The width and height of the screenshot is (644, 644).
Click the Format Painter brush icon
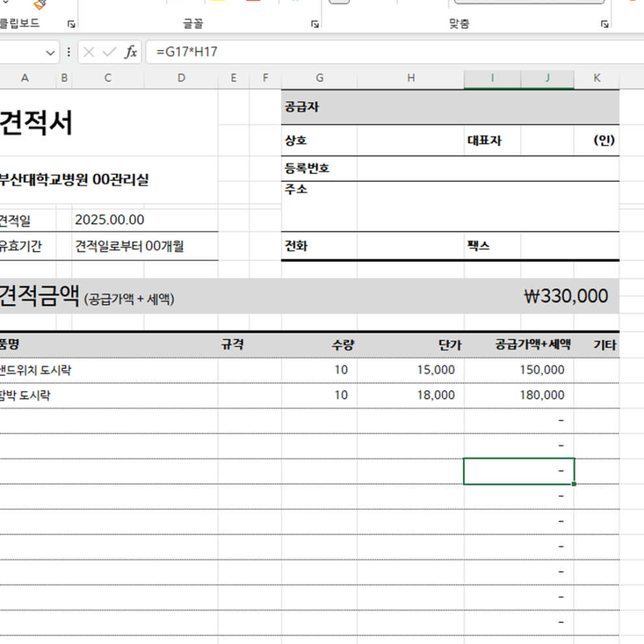(x=42, y=4)
